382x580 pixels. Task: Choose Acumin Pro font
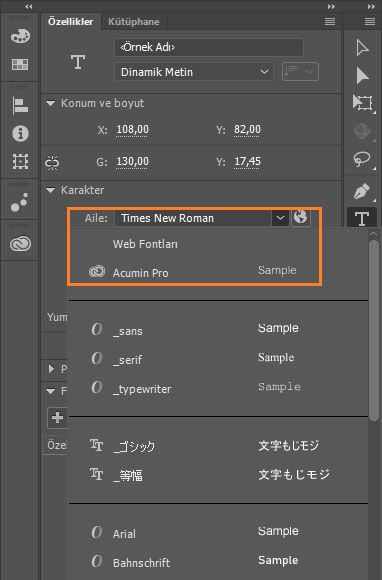point(218,273)
